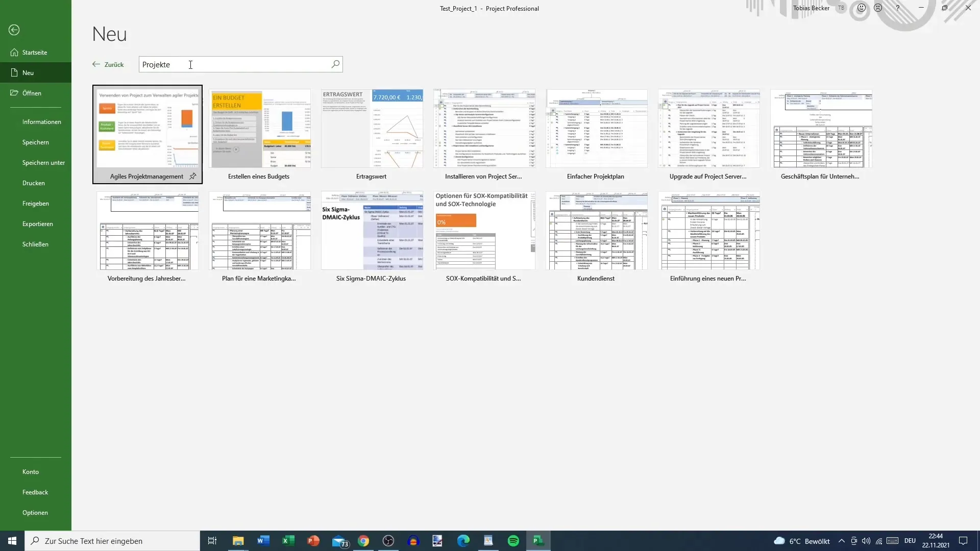
Task: Select Einführung eines neuen Produkts template
Action: (x=709, y=230)
